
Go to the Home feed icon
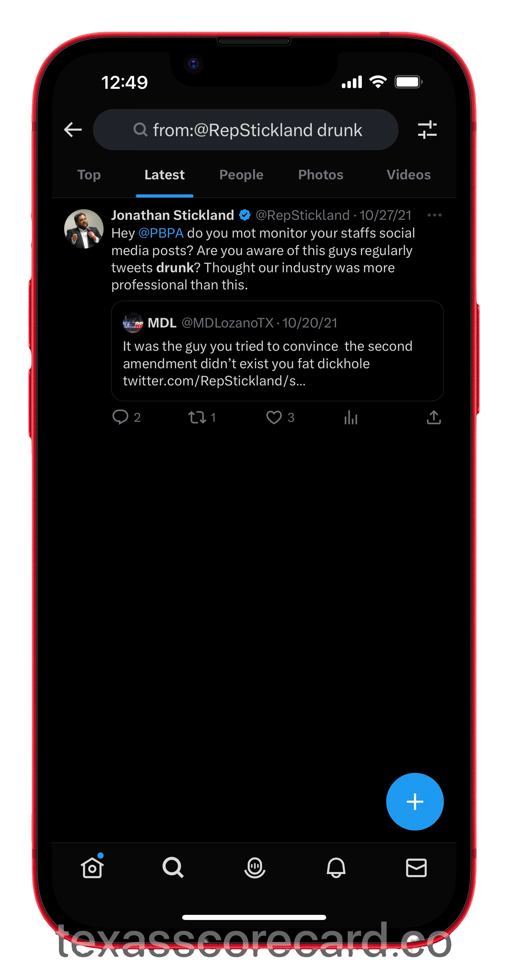(92, 868)
